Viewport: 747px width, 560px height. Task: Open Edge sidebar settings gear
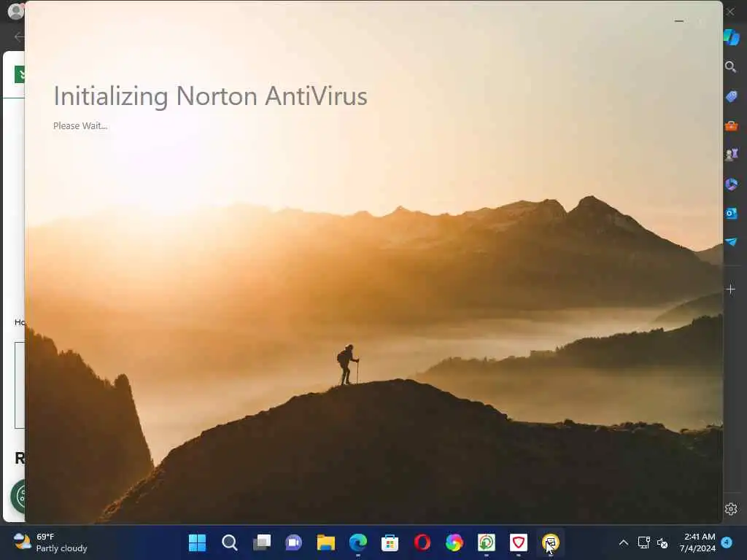tap(731, 509)
